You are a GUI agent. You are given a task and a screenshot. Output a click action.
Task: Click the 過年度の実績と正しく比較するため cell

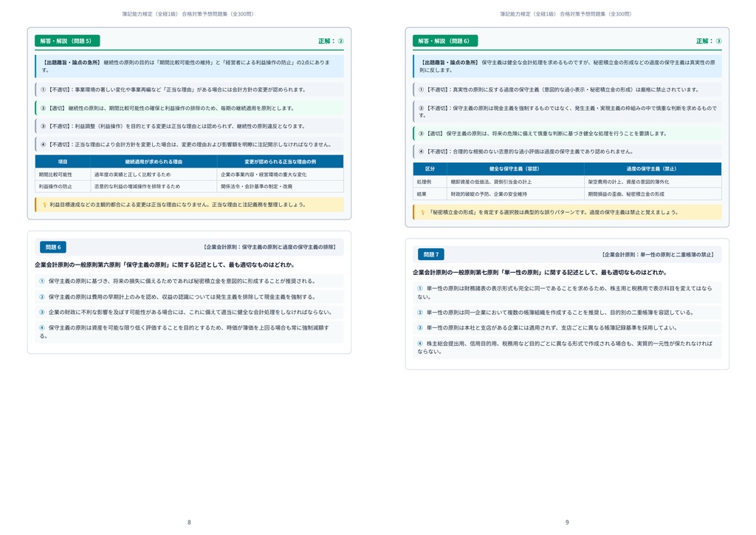[x=154, y=174]
